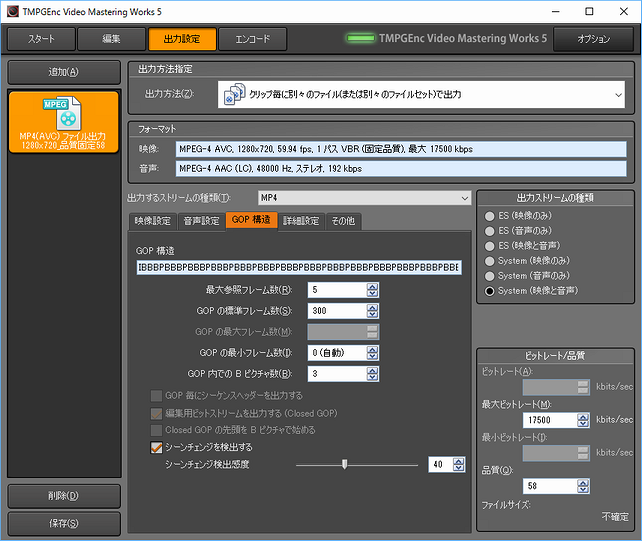The width and height of the screenshot is (642, 541).
Task: Increase 最大参照フレーム数 with up arrow
Action: point(372,287)
